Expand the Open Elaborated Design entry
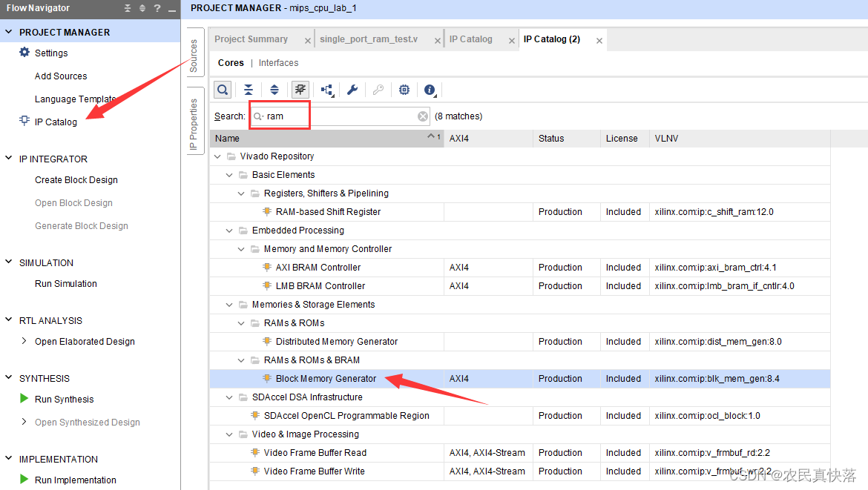 pyautogui.click(x=24, y=342)
